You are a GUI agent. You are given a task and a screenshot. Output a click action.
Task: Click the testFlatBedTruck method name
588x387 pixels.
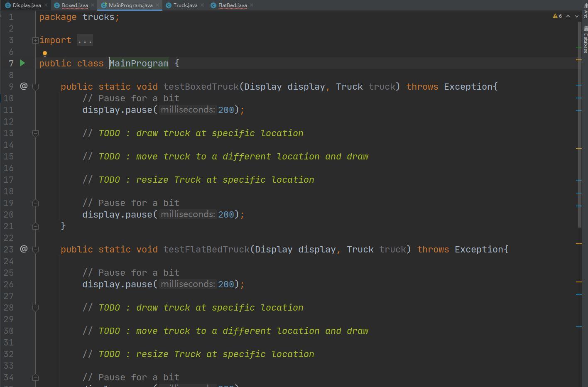point(206,249)
